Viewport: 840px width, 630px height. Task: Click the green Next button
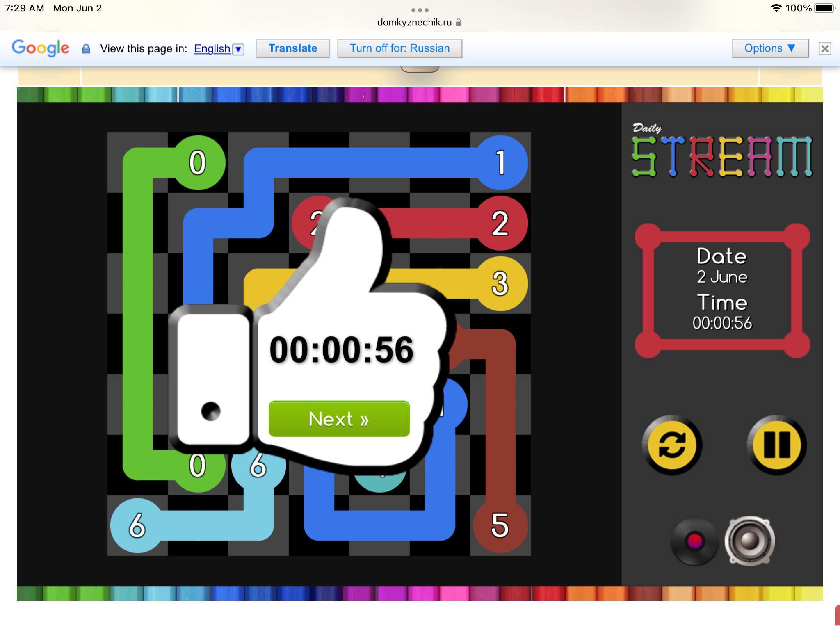tap(339, 419)
